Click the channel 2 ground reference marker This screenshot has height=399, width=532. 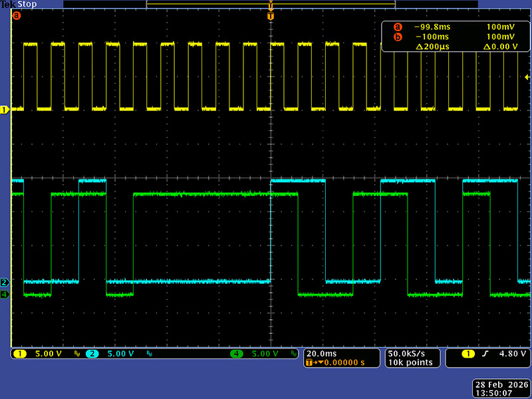coord(4,282)
